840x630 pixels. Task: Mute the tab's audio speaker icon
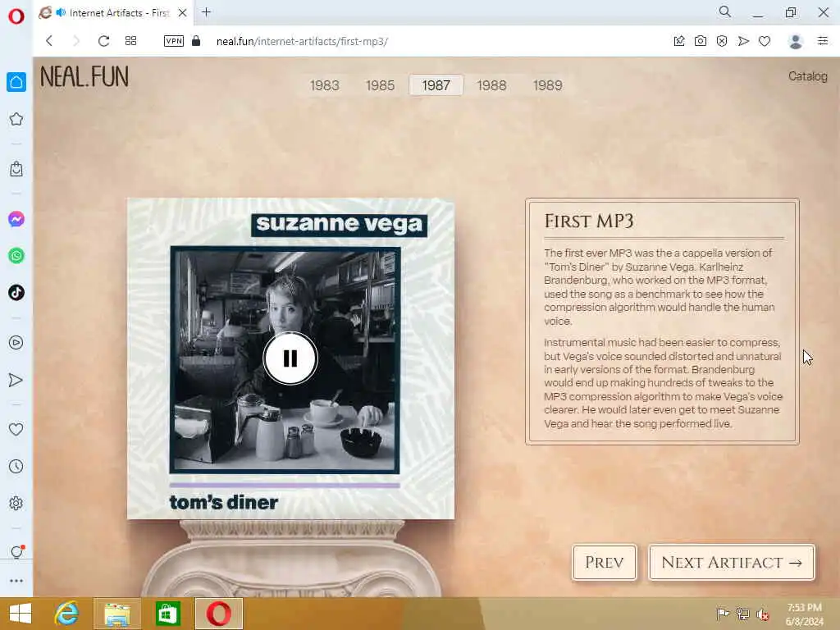tap(61, 12)
